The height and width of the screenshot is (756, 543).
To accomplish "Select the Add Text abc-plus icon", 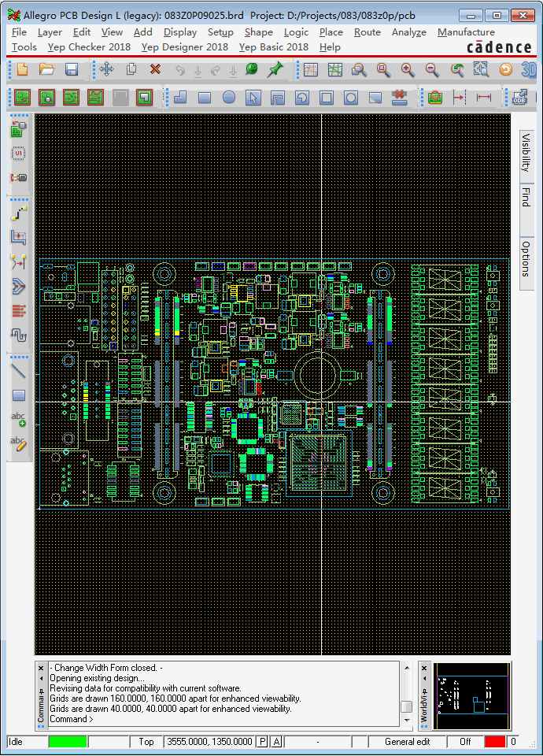I will (19, 420).
